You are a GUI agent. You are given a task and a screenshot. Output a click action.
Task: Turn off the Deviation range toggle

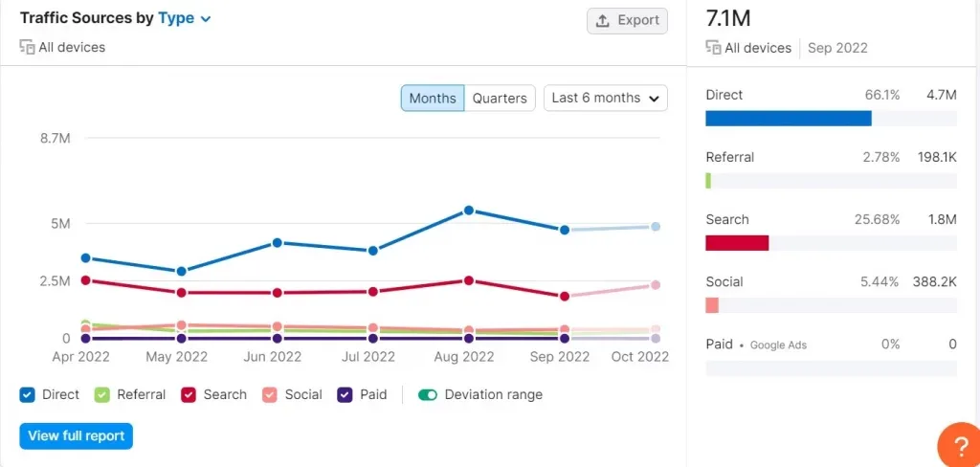click(x=428, y=395)
